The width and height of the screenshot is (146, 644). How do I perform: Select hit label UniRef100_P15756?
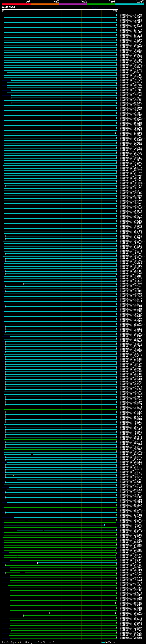pos(131,585)
